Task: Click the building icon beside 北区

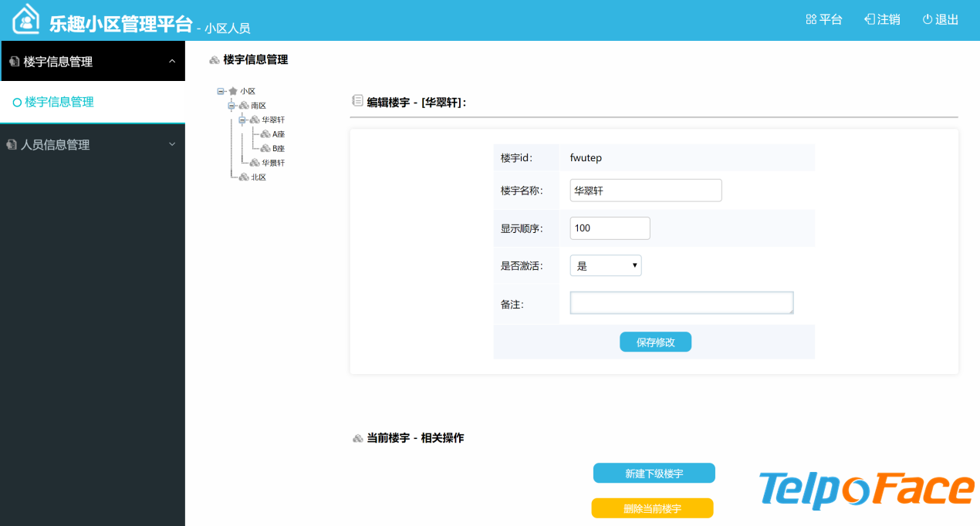Action: [244, 177]
